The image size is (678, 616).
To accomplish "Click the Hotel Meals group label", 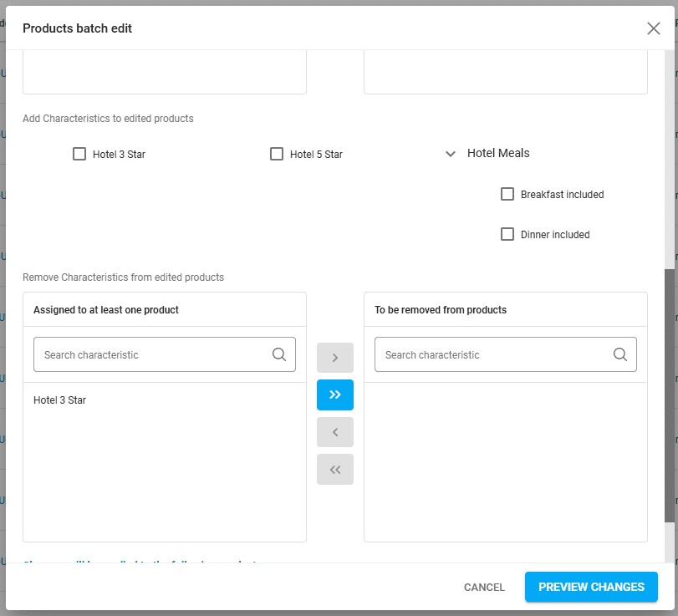I will 498,153.
